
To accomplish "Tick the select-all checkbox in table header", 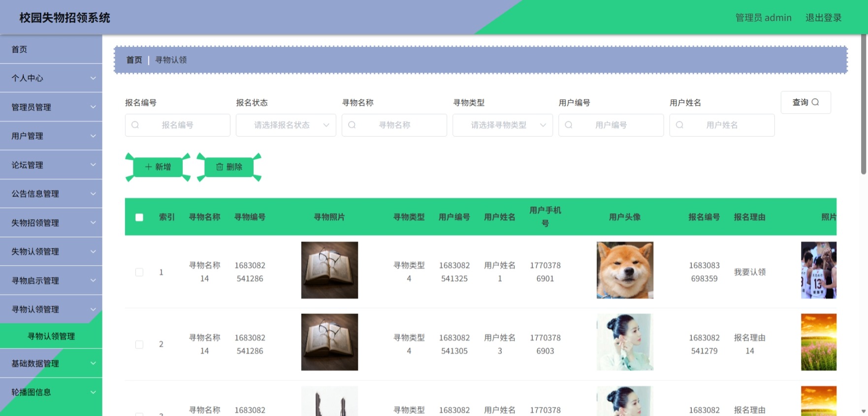I will [x=139, y=217].
